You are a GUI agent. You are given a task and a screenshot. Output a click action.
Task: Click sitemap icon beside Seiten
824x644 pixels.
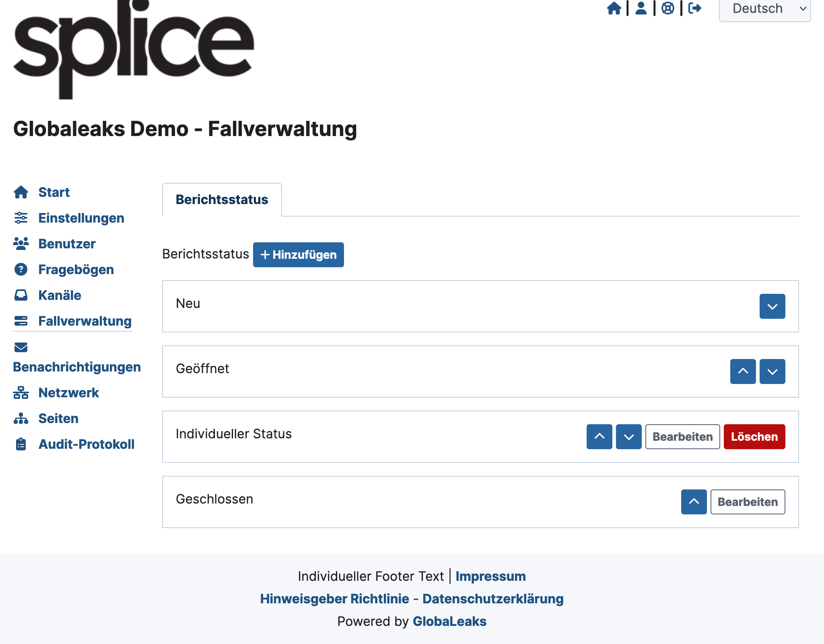coord(21,419)
